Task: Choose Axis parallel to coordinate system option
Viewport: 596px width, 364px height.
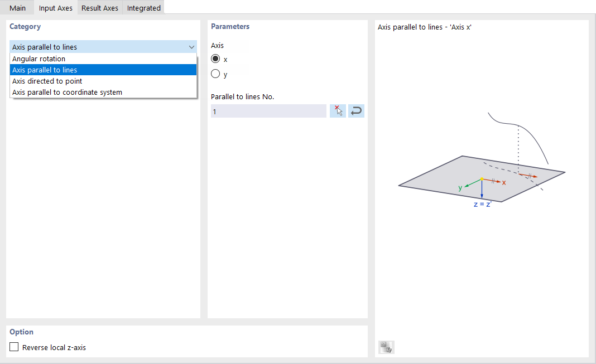Action: pyautogui.click(x=64, y=92)
